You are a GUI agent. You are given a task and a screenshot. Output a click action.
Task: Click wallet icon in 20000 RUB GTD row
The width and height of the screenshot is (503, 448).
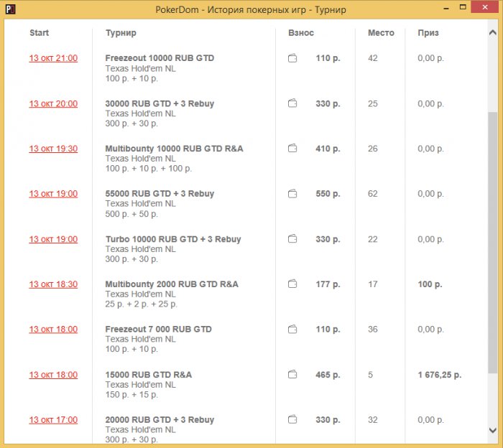click(x=292, y=419)
